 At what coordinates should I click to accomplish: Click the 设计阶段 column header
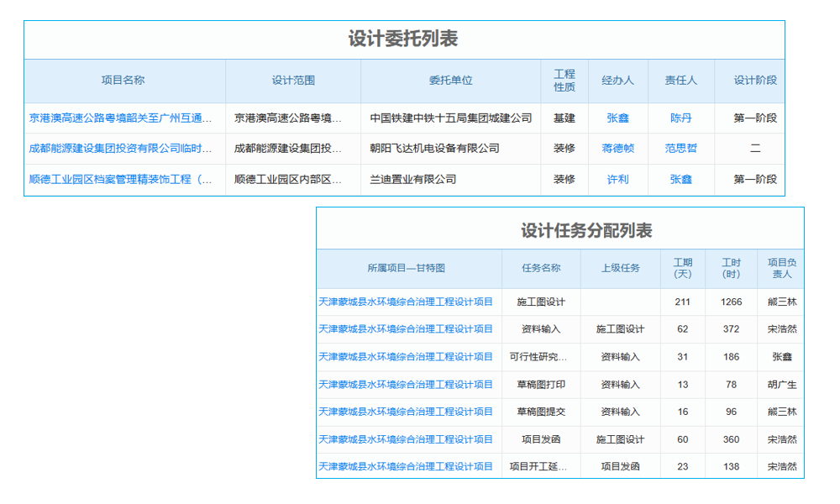753,81
